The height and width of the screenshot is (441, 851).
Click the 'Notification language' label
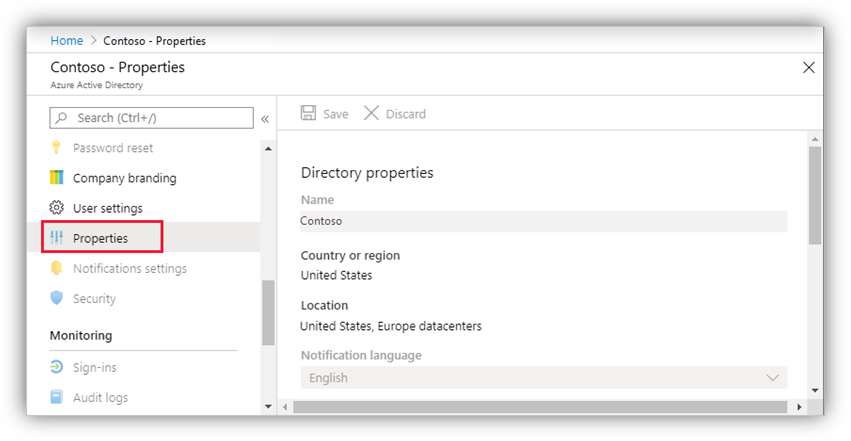point(361,355)
